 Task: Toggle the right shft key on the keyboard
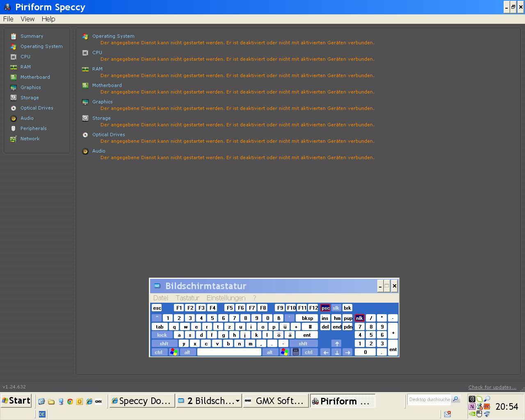[303, 344]
